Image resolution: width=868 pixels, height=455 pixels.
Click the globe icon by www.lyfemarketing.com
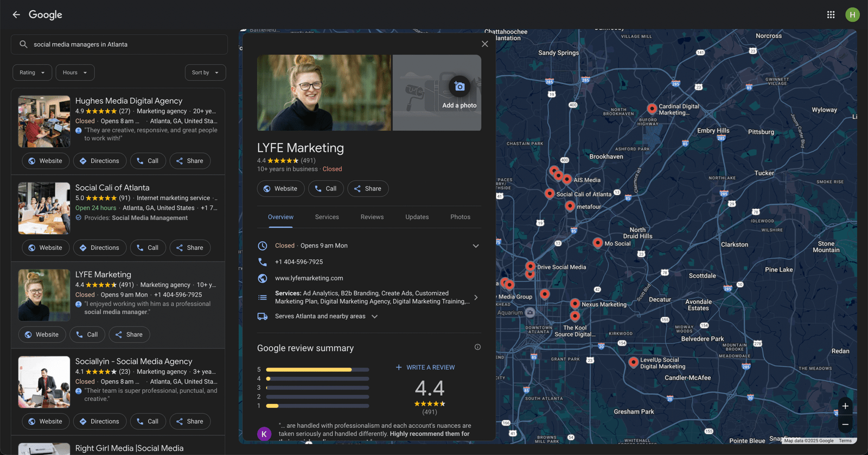point(263,278)
